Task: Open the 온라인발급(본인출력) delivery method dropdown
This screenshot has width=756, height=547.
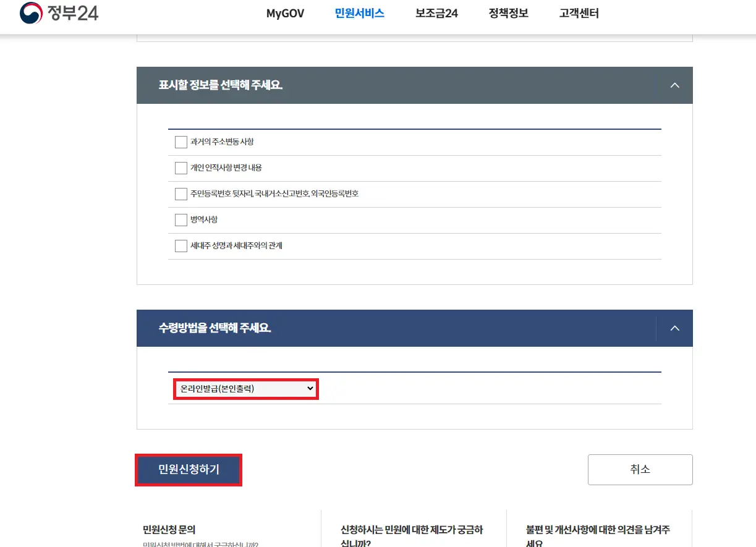Action: [x=245, y=389]
